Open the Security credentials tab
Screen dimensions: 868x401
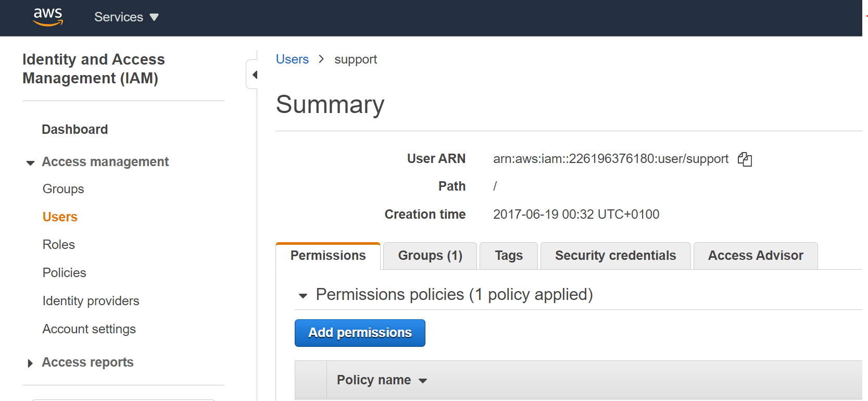[615, 256]
